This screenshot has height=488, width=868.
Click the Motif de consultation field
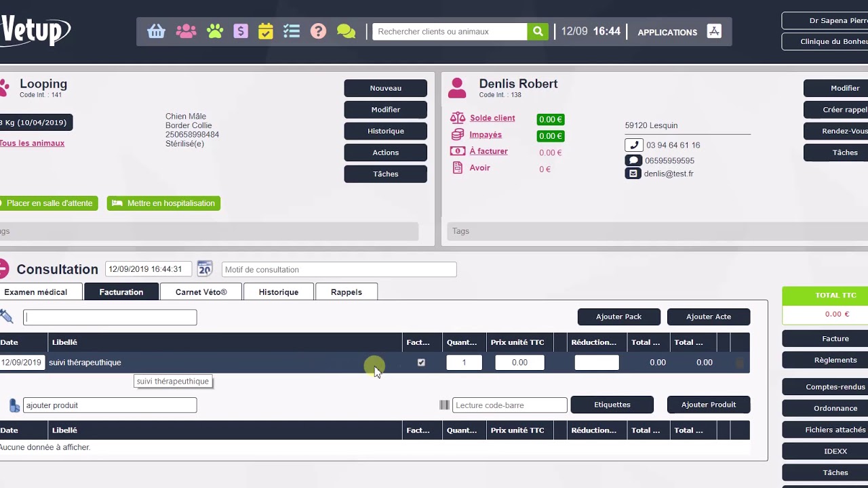pyautogui.click(x=338, y=270)
